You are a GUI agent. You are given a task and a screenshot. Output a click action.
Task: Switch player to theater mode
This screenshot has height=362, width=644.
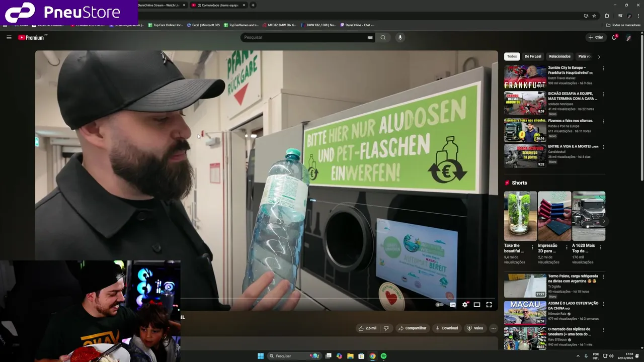pos(477,305)
